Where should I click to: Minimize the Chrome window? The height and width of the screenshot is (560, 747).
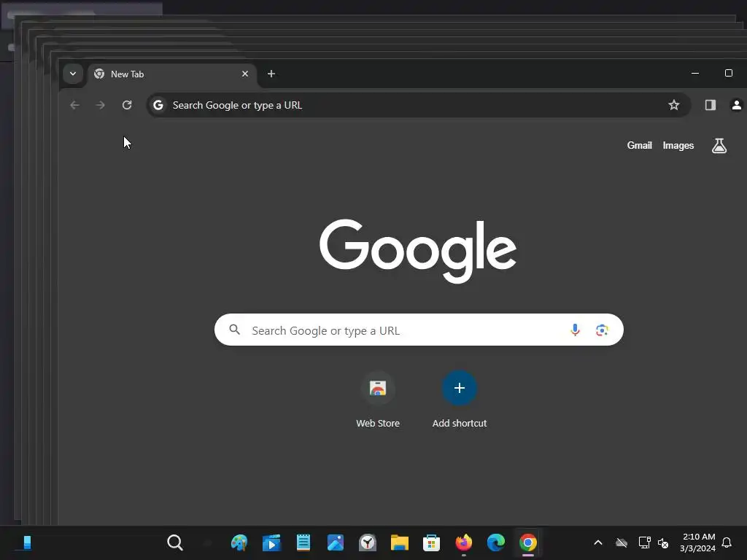(695, 74)
